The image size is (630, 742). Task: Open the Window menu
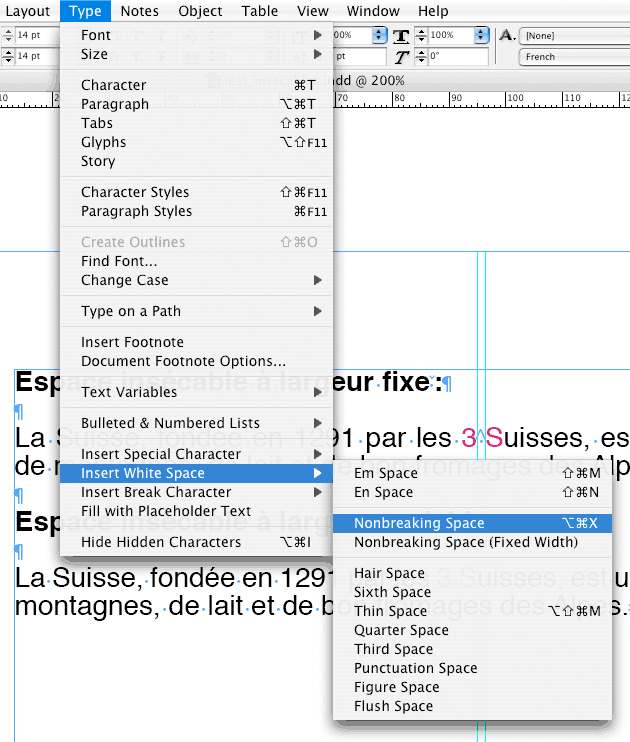[x=373, y=11]
